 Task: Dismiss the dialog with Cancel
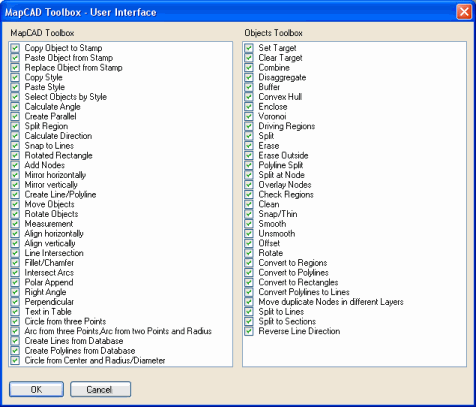pos(100,389)
